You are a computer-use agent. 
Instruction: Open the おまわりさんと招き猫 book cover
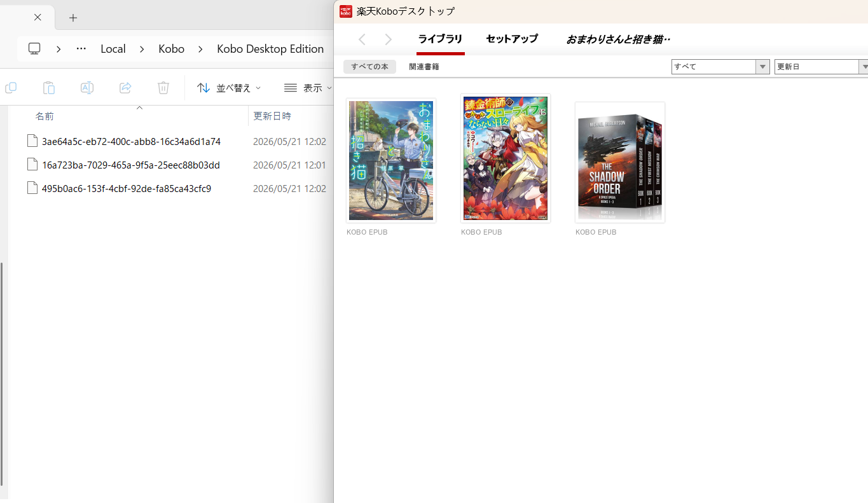click(391, 160)
